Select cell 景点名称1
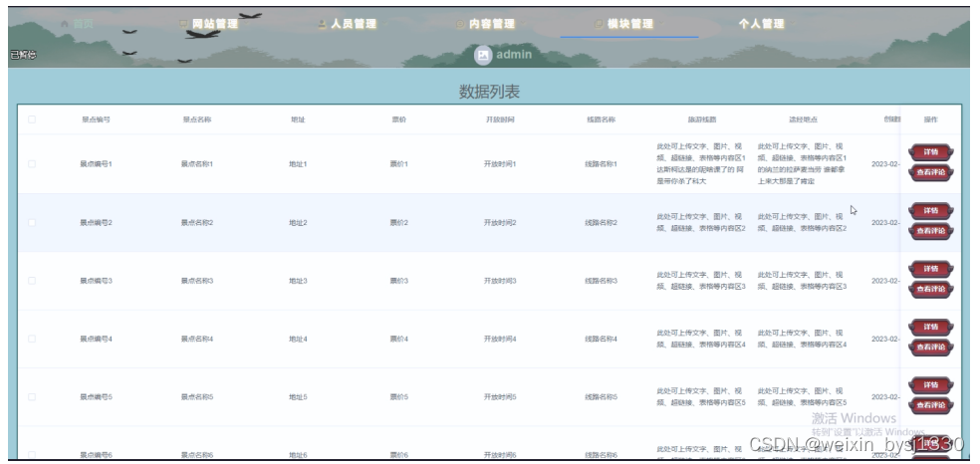 pyautogui.click(x=197, y=164)
